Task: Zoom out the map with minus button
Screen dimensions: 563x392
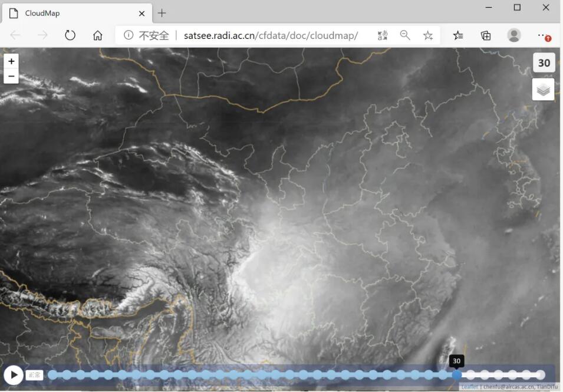Action: (11, 76)
